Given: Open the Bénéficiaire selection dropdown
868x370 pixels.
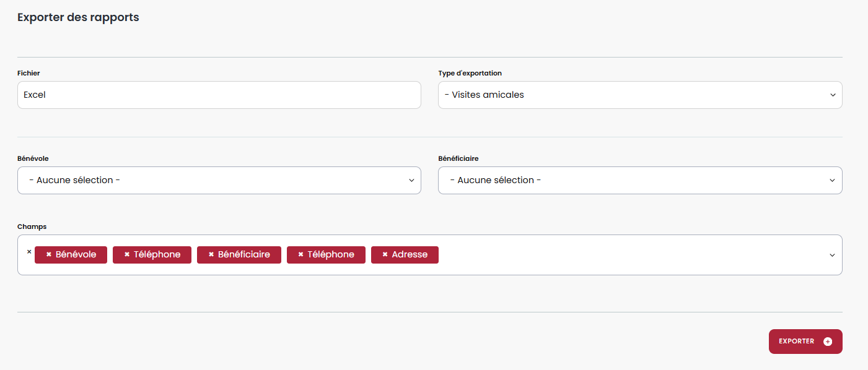Looking at the screenshot, I should coord(639,181).
